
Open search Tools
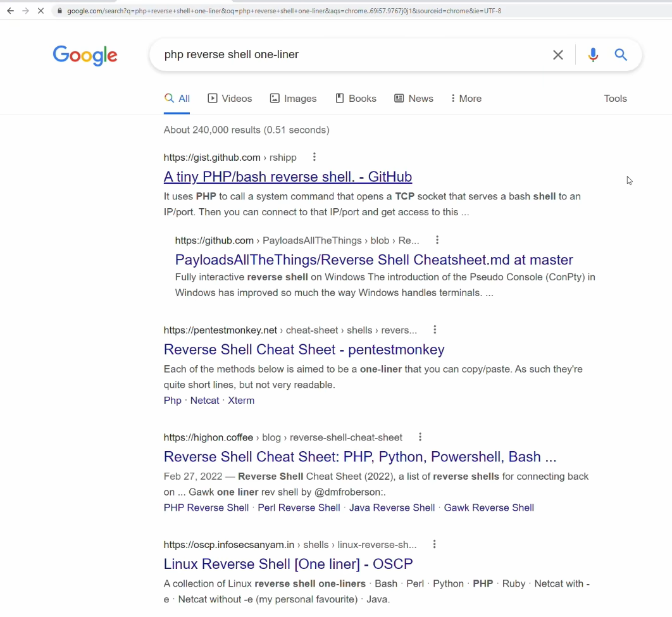(615, 99)
